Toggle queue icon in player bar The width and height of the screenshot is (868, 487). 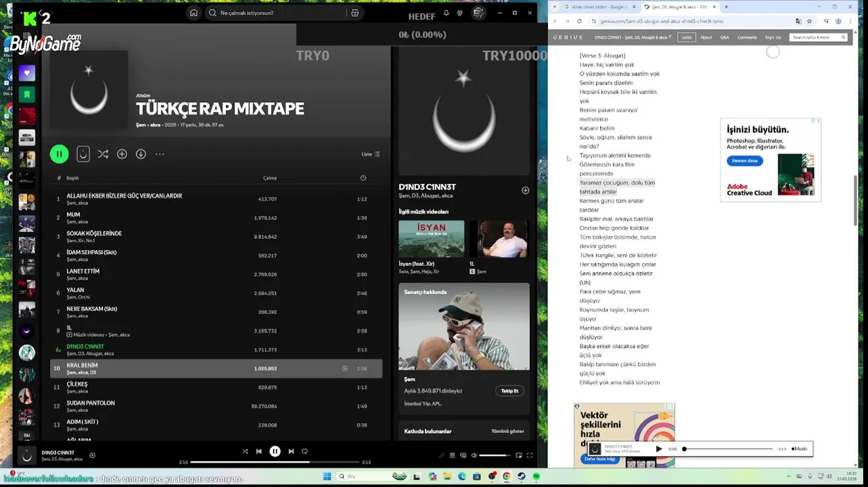tap(453, 455)
